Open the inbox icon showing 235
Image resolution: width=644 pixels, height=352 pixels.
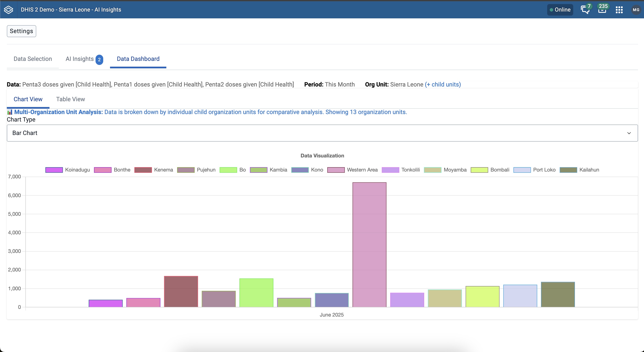pos(602,10)
